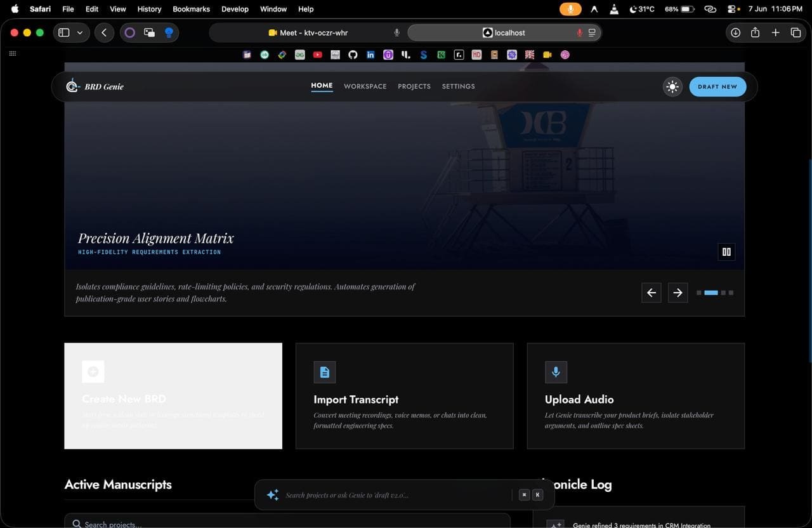Open the LinkedIn bookmark

(370, 55)
